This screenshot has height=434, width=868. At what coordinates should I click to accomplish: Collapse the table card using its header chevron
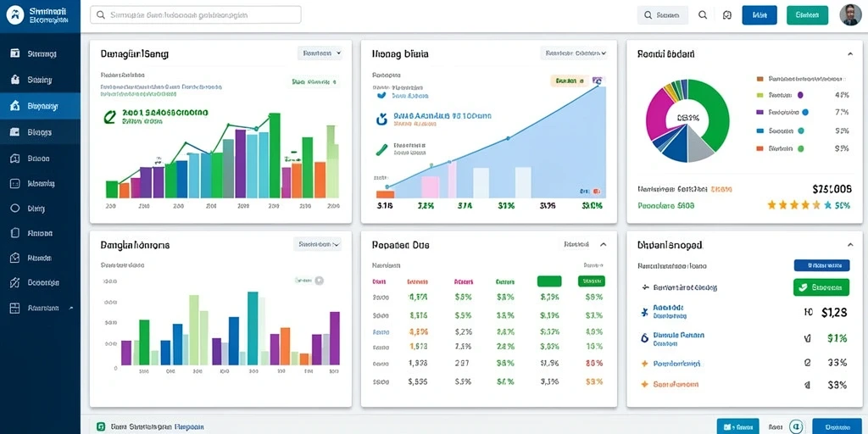click(x=604, y=244)
